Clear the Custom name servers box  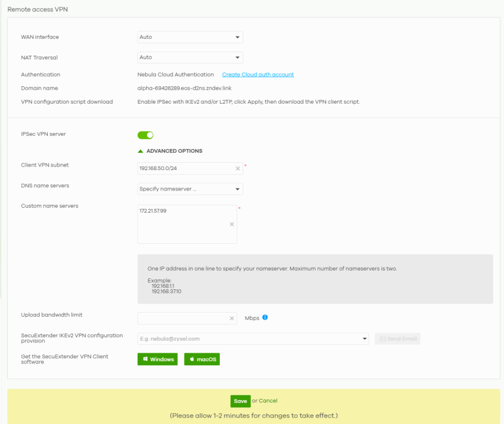coord(232,224)
